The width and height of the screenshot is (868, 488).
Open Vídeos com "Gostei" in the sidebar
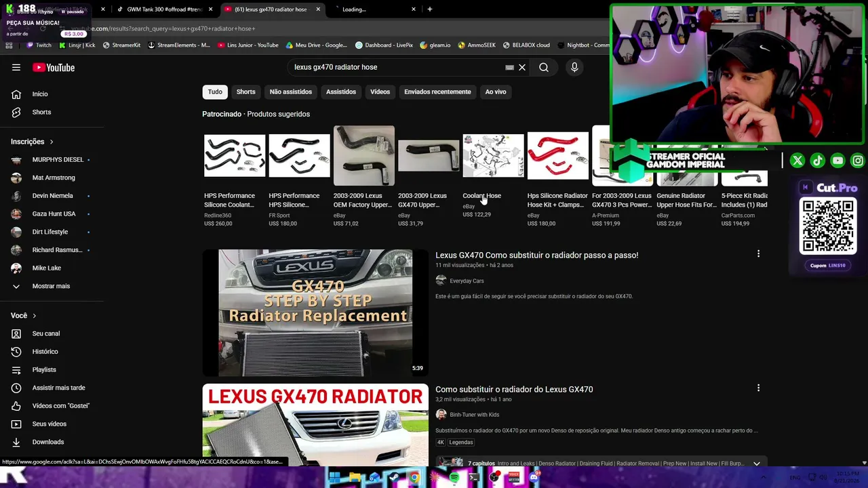[x=52, y=406]
